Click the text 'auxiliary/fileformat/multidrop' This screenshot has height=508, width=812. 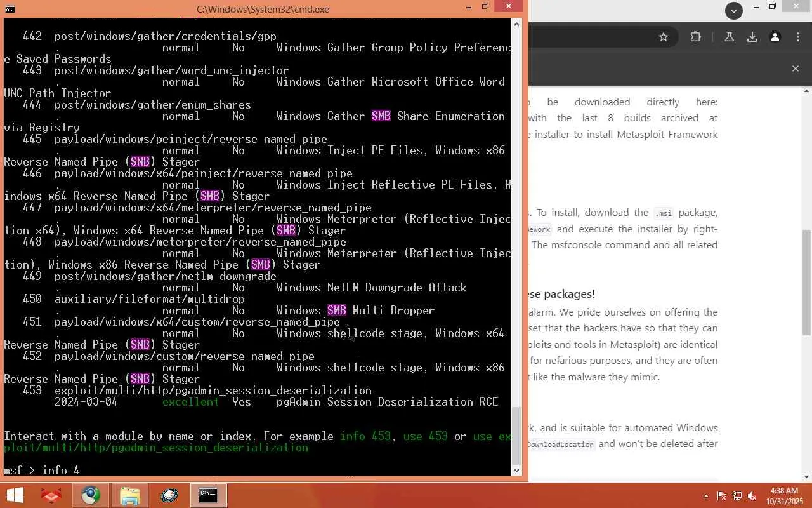(x=150, y=299)
